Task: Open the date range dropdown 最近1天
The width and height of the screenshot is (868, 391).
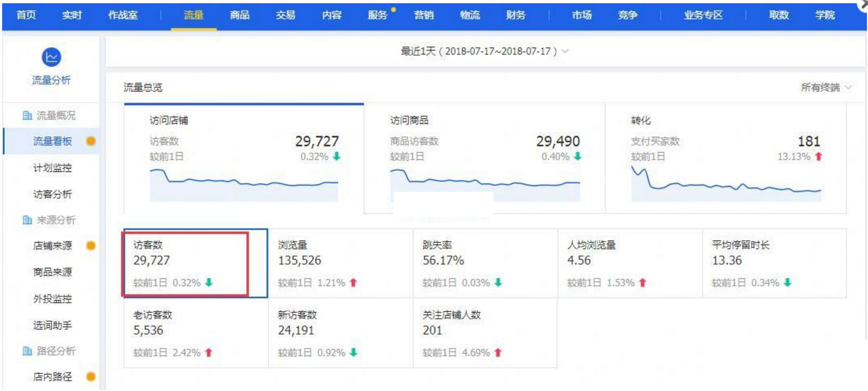Action: pyautogui.click(x=484, y=51)
